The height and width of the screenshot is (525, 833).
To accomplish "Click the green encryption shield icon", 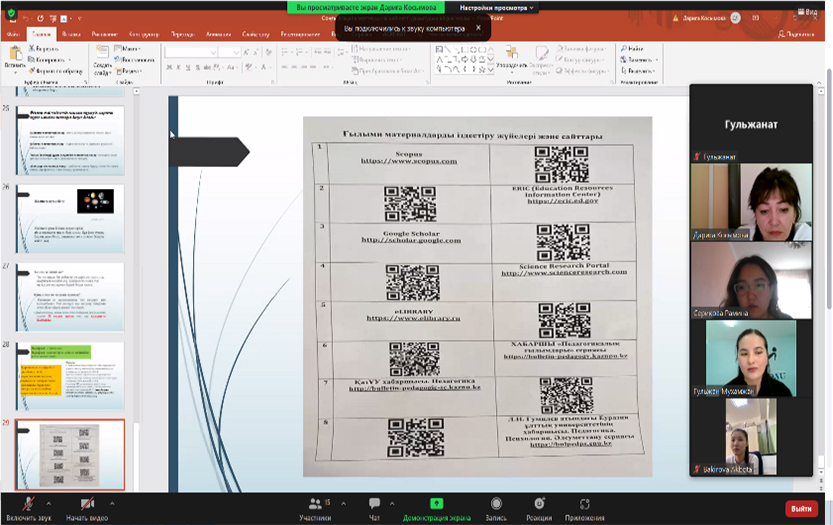I will tap(11, 11).
